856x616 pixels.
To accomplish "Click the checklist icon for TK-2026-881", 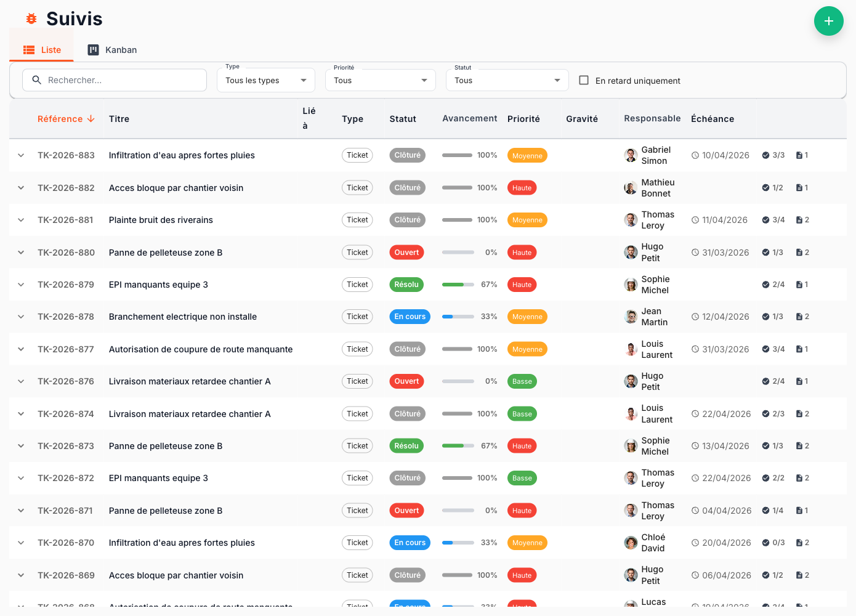I will pos(765,220).
